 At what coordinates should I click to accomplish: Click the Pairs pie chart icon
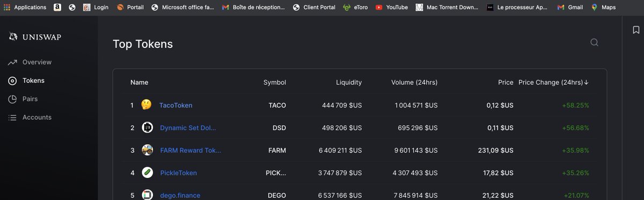tap(13, 99)
